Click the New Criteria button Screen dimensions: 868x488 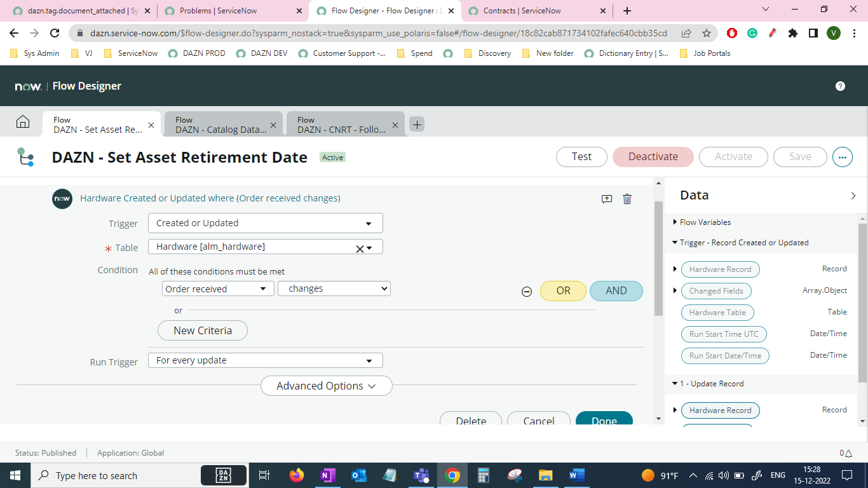(203, 330)
